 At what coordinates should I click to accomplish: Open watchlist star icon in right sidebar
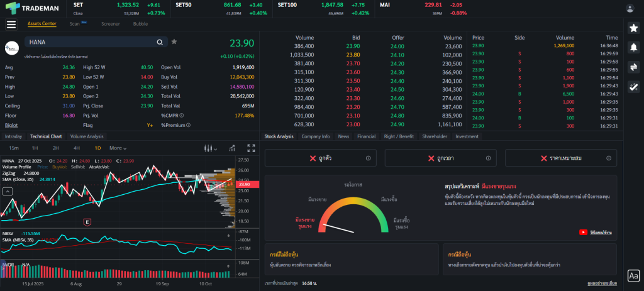tap(634, 27)
